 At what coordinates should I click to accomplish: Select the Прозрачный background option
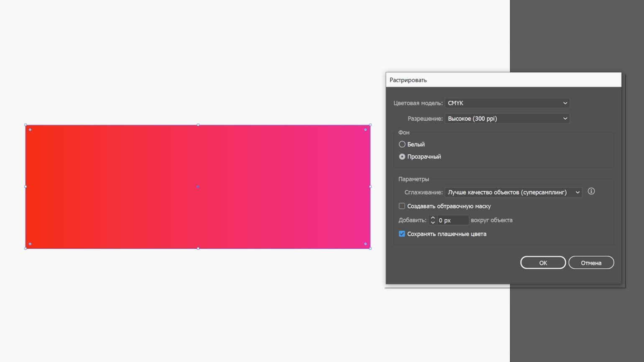402,157
